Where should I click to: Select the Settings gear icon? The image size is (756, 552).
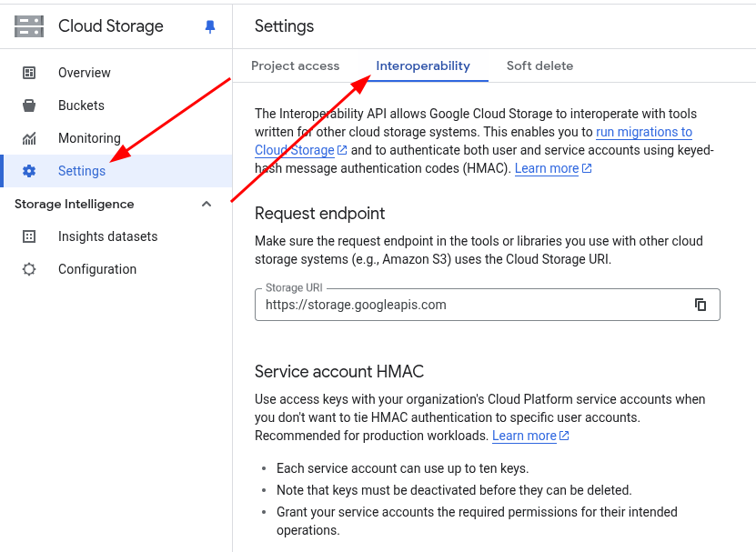point(28,170)
